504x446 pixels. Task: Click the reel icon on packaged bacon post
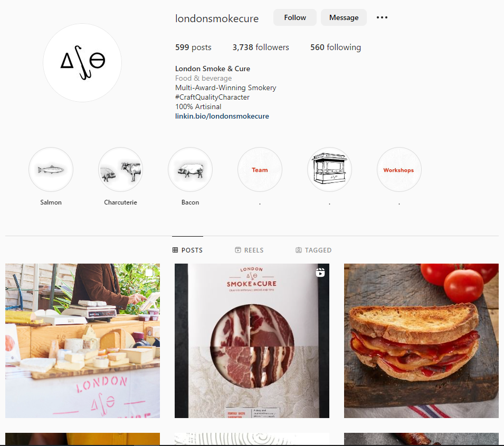tap(320, 272)
